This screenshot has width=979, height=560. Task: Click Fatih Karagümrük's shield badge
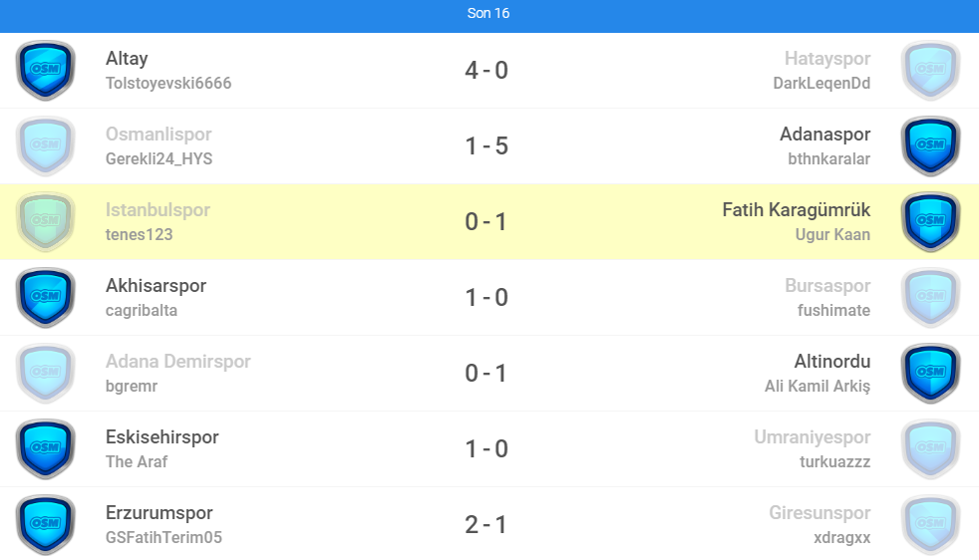coord(930,221)
